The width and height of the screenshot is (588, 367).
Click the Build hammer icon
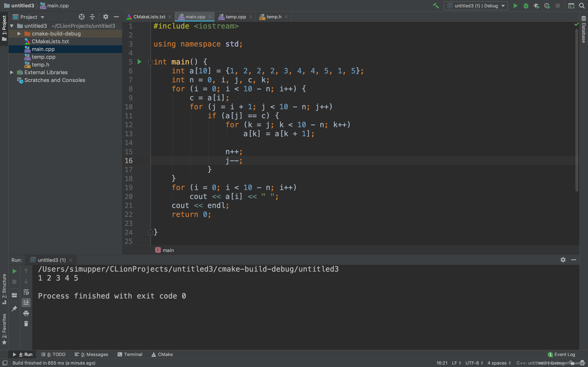coord(436,6)
